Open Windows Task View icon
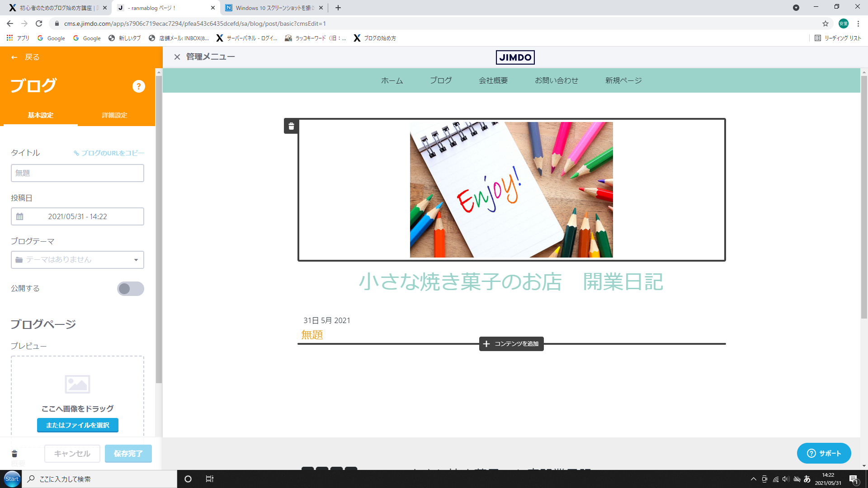 coord(209,479)
